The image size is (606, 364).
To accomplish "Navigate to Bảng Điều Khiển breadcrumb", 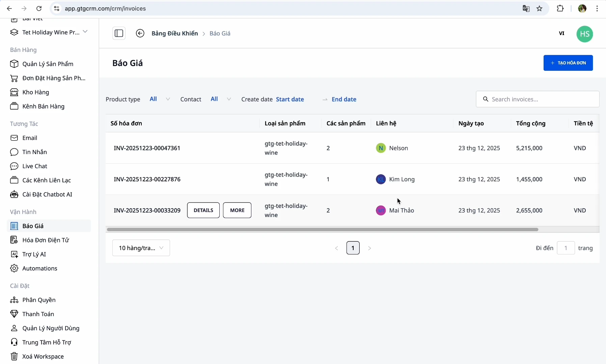I will [x=175, y=33].
